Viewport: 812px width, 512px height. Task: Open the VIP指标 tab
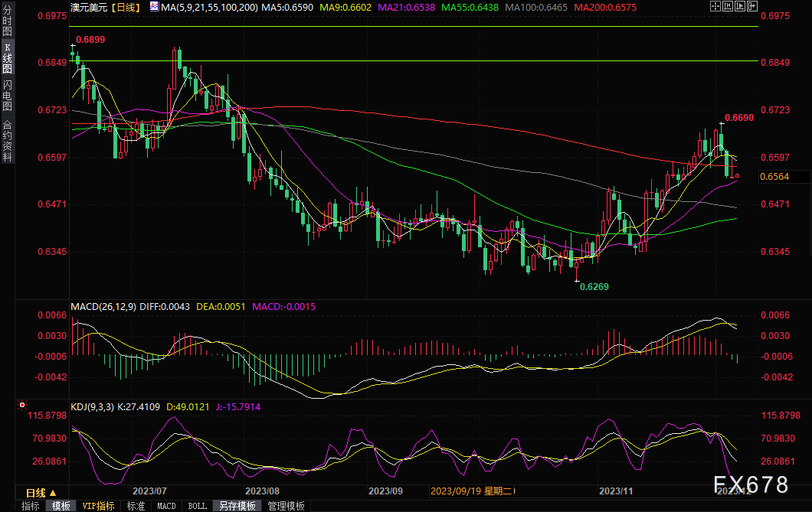click(98, 506)
